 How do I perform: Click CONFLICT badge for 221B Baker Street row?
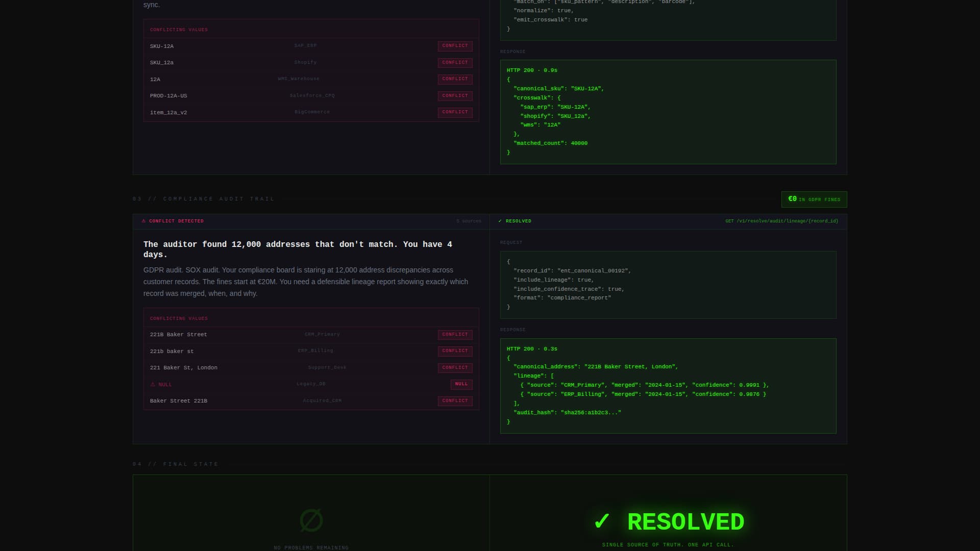click(x=455, y=335)
